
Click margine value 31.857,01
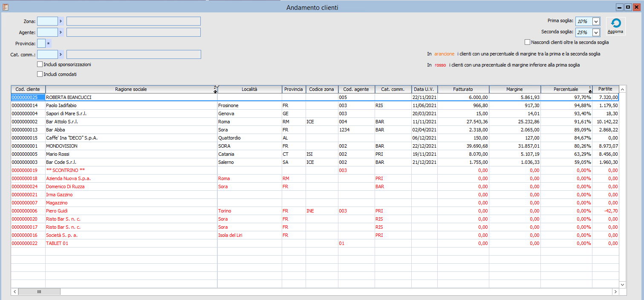(x=529, y=146)
